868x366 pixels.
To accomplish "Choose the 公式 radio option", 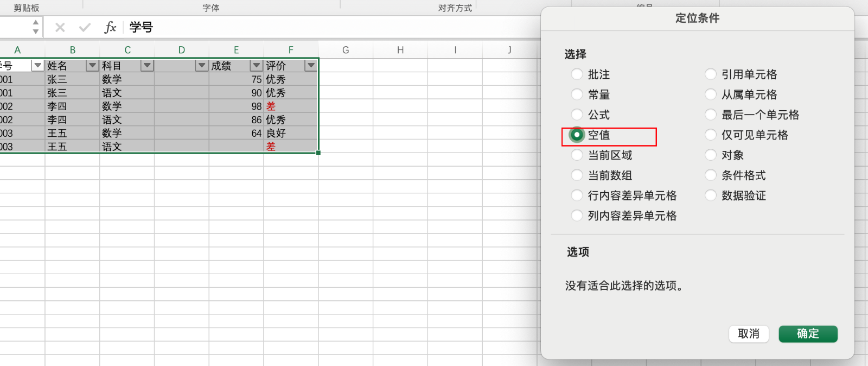I will tap(577, 115).
